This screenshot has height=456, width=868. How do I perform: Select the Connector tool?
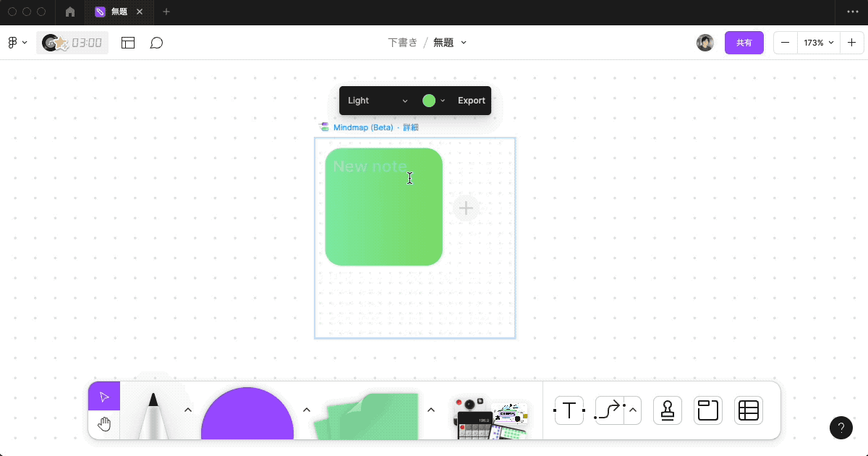pyautogui.click(x=608, y=410)
